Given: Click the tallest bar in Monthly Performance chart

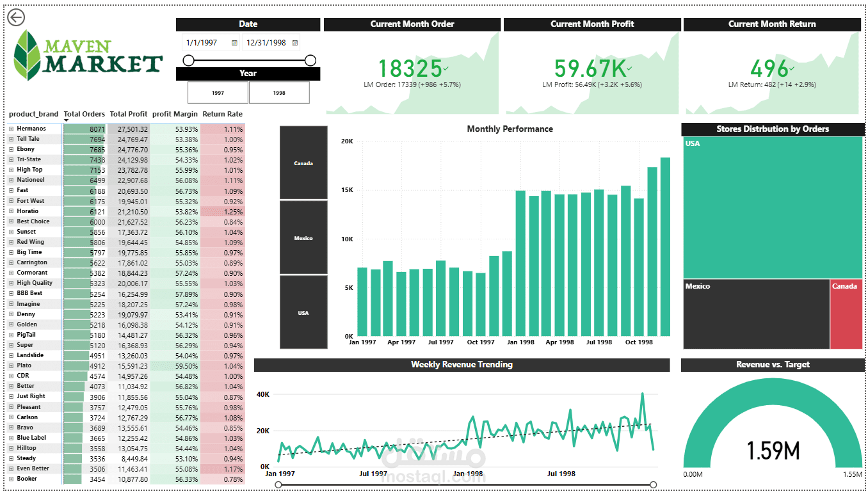Looking at the screenshot, I should [x=665, y=246].
